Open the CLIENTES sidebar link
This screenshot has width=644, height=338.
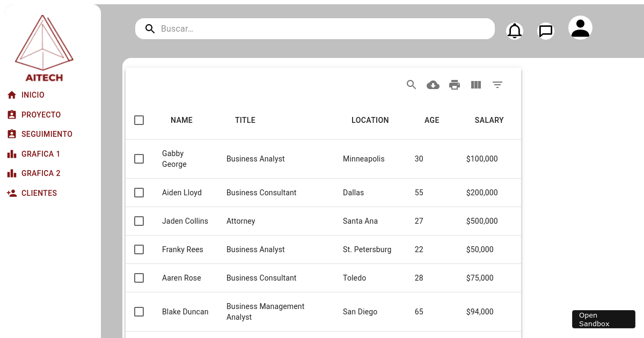(39, 193)
